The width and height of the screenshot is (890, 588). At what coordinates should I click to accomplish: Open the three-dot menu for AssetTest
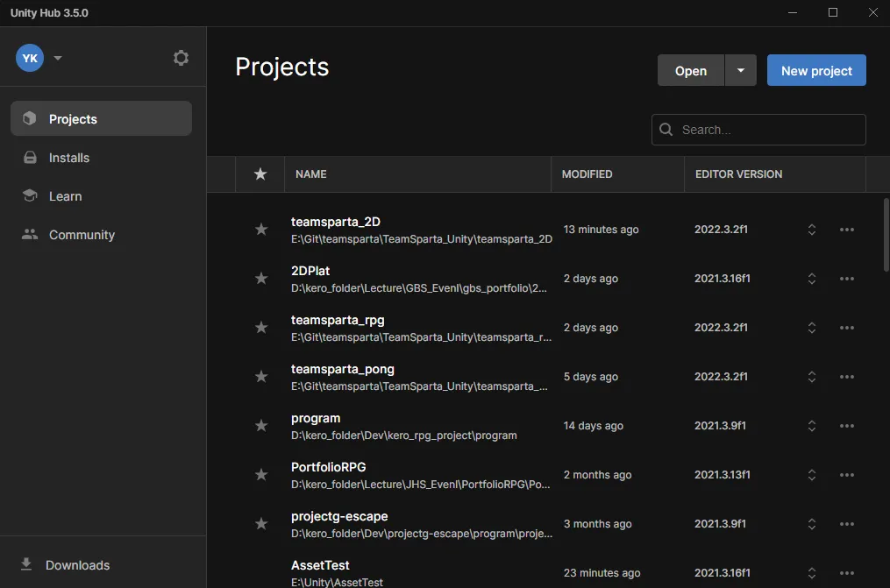point(847,573)
